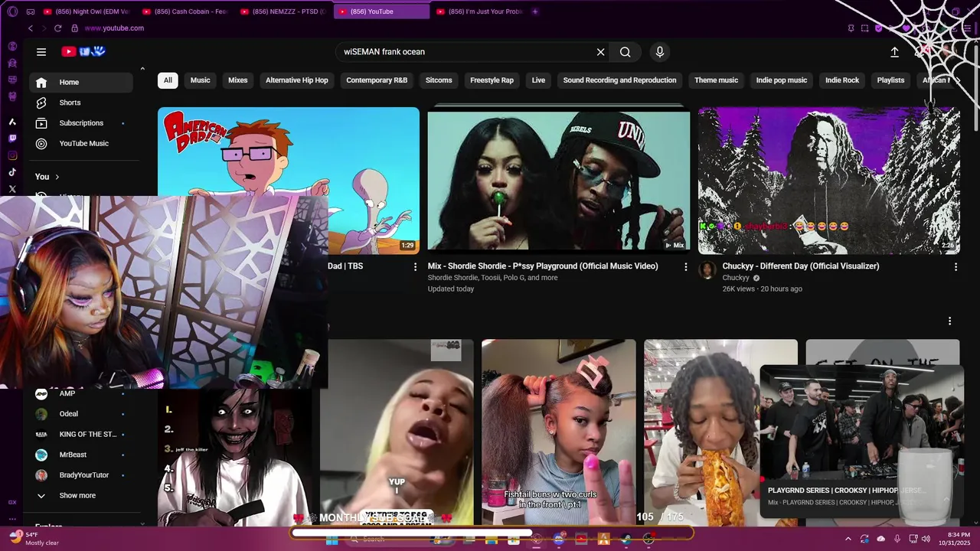Select the Live filter chip
The image size is (980, 551).
pyautogui.click(x=539, y=80)
